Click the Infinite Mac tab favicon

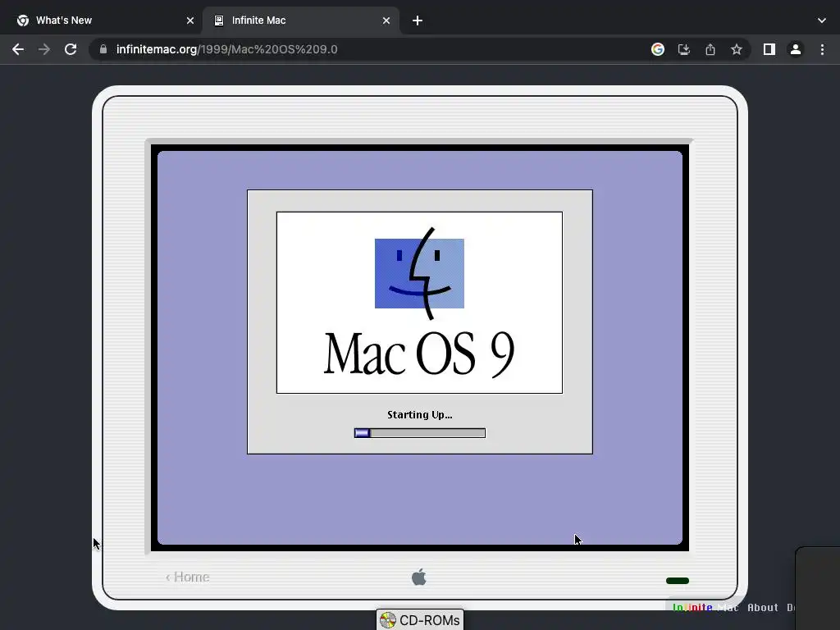pyautogui.click(x=219, y=21)
